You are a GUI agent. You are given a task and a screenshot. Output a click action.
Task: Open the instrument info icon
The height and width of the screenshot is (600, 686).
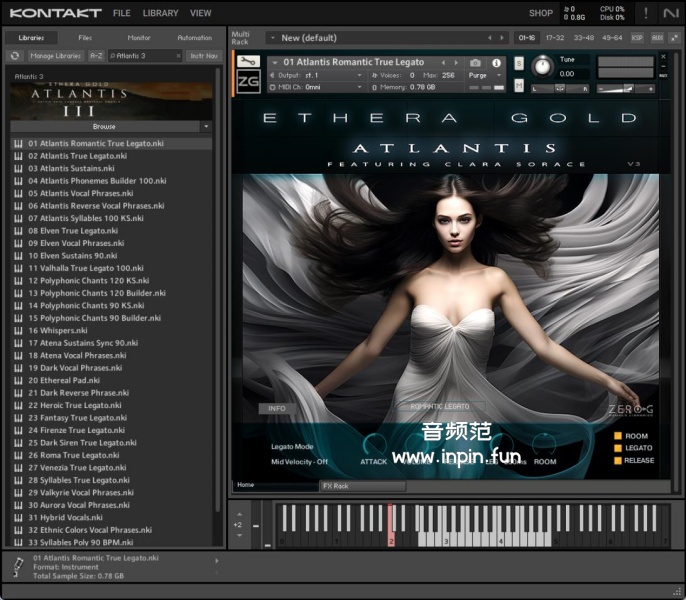pos(496,63)
